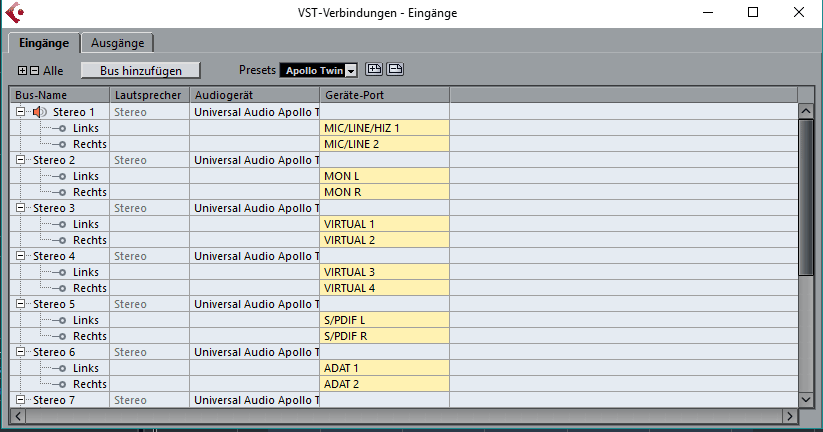
Task: Switch to the Ausgänge tab
Action: (118, 43)
